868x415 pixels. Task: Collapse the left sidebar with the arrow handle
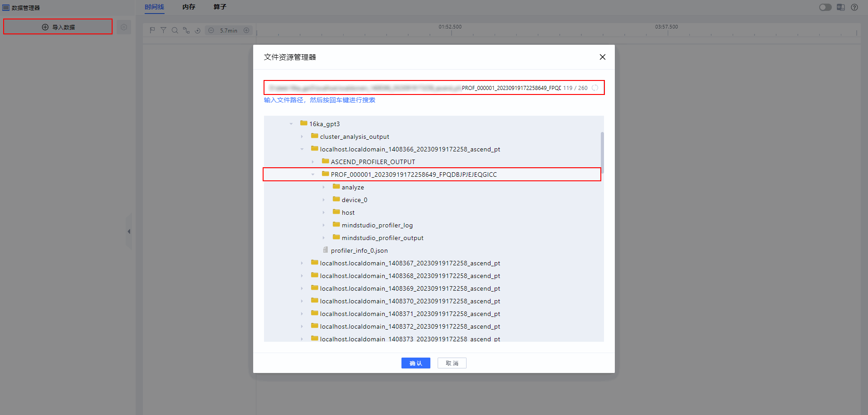pos(129,231)
